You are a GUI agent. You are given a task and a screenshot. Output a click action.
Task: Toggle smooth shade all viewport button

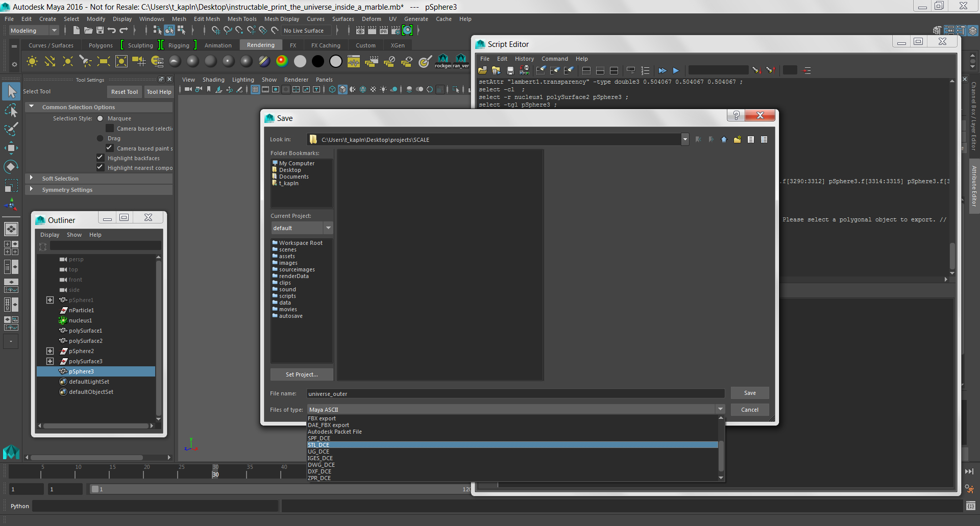(342, 89)
